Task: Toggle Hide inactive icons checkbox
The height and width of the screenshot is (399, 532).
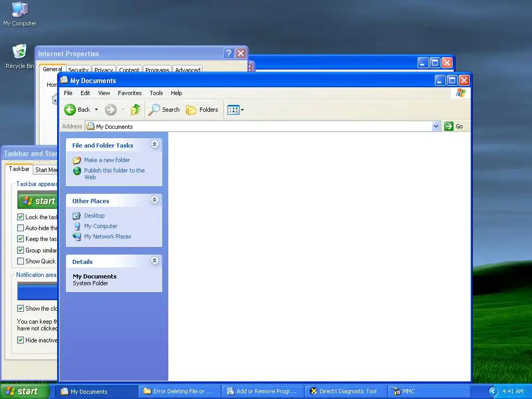Action: tap(20, 340)
